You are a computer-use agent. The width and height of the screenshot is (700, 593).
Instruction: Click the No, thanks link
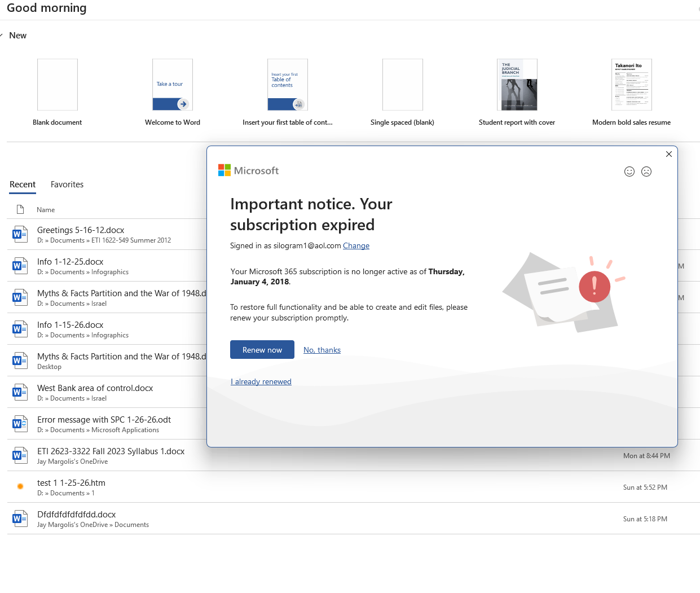click(x=322, y=350)
